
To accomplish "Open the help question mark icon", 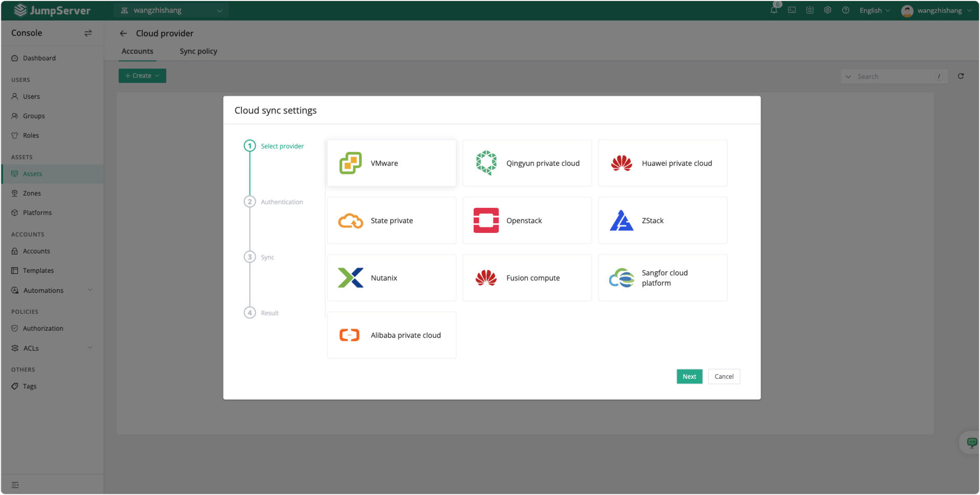I will tap(845, 10).
